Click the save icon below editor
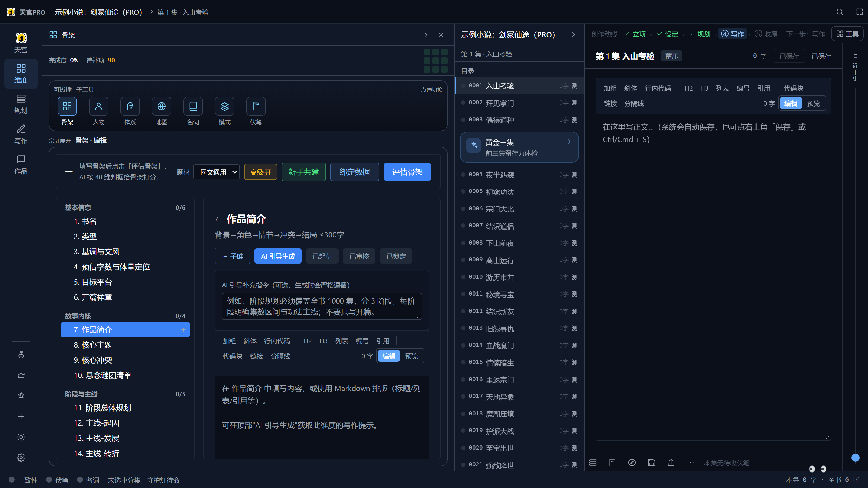Viewport: 868px width, 488px height. tap(651, 463)
